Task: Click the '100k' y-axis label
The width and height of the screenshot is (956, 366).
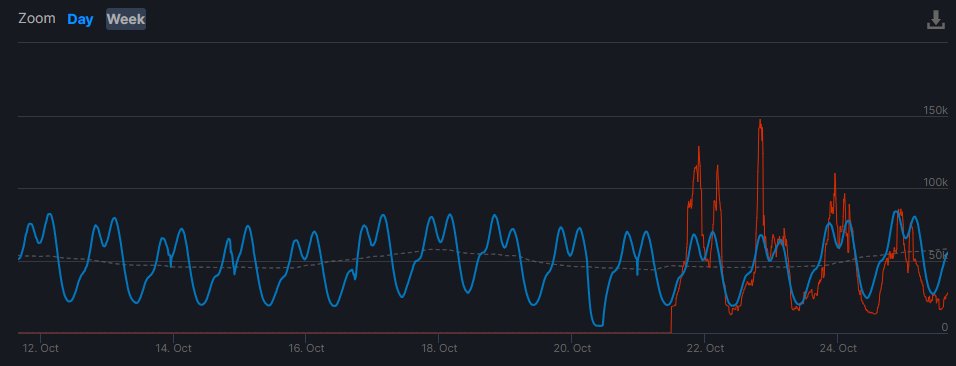Action: pos(936,182)
